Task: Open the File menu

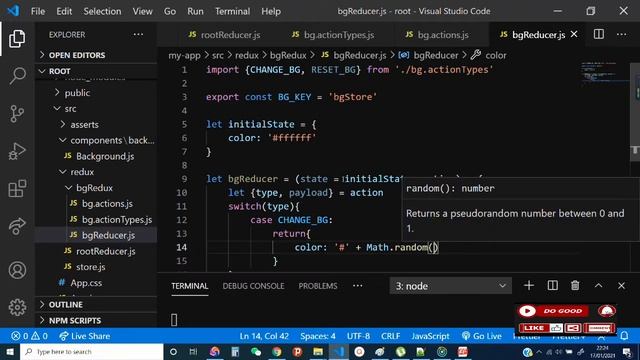Action: (38, 11)
